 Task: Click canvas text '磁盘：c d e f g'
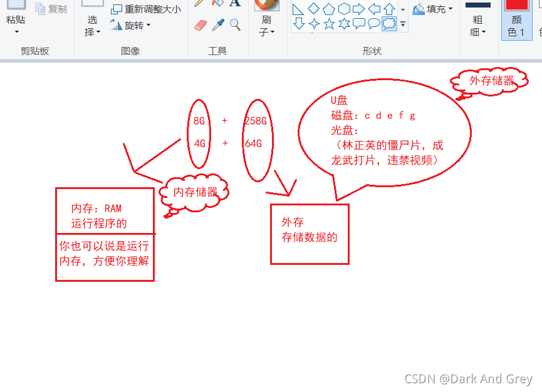coord(373,116)
